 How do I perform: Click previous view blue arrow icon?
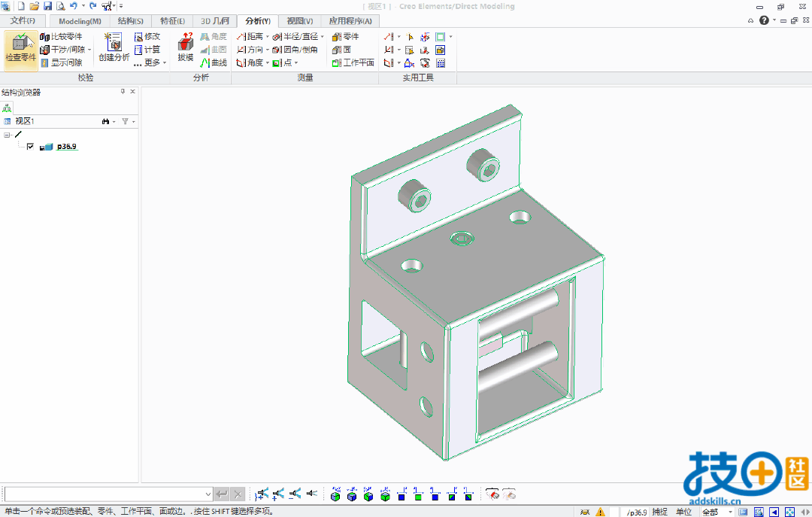pyautogui.click(x=774, y=512)
